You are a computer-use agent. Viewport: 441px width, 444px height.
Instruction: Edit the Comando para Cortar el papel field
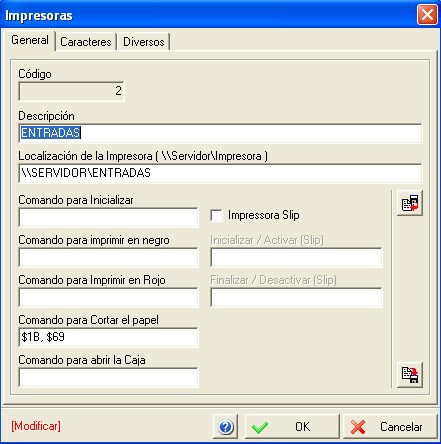108,337
